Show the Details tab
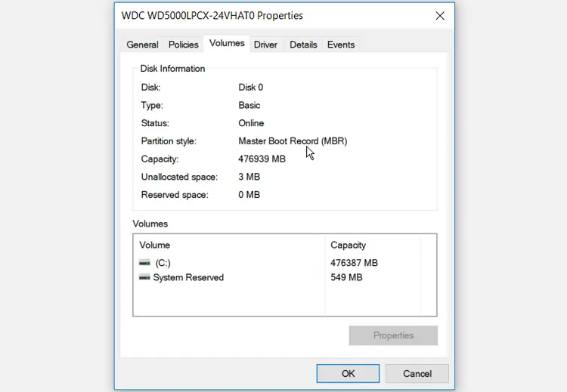Image resolution: width=567 pixels, height=392 pixels. tap(303, 45)
